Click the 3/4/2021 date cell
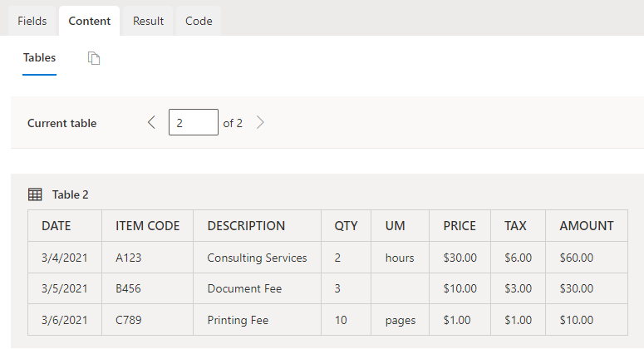Screen dimensions: 644x349 point(64,258)
